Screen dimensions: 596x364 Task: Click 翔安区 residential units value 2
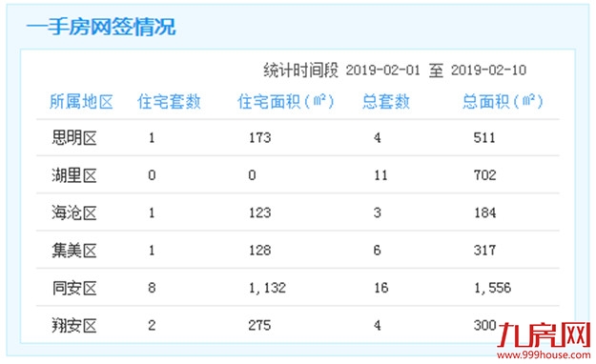coord(152,326)
